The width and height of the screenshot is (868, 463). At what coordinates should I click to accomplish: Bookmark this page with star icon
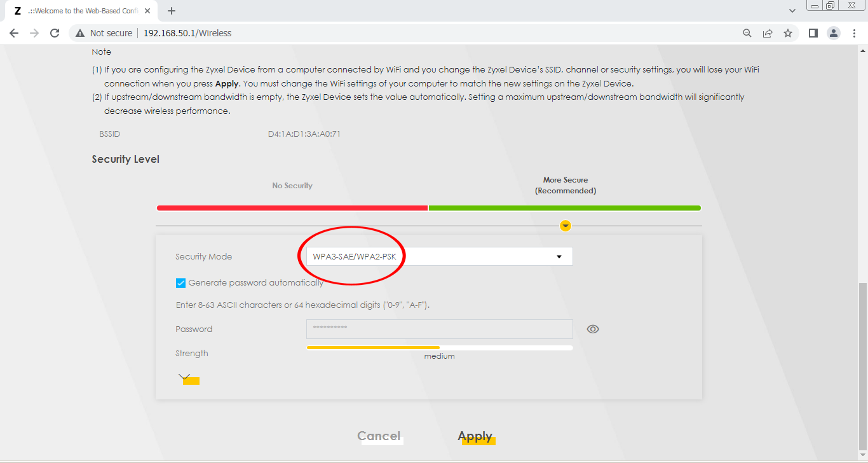[x=788, y=33]
